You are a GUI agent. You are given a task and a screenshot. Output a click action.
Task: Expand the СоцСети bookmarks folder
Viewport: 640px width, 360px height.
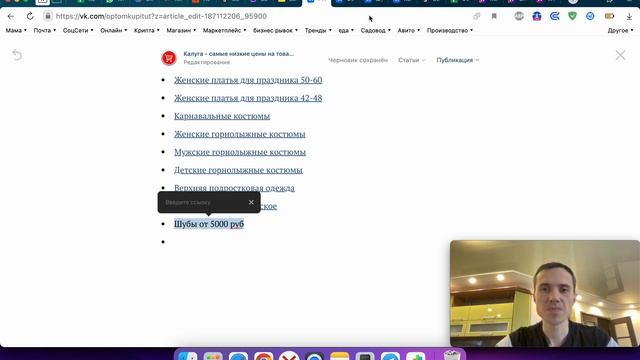78,30
